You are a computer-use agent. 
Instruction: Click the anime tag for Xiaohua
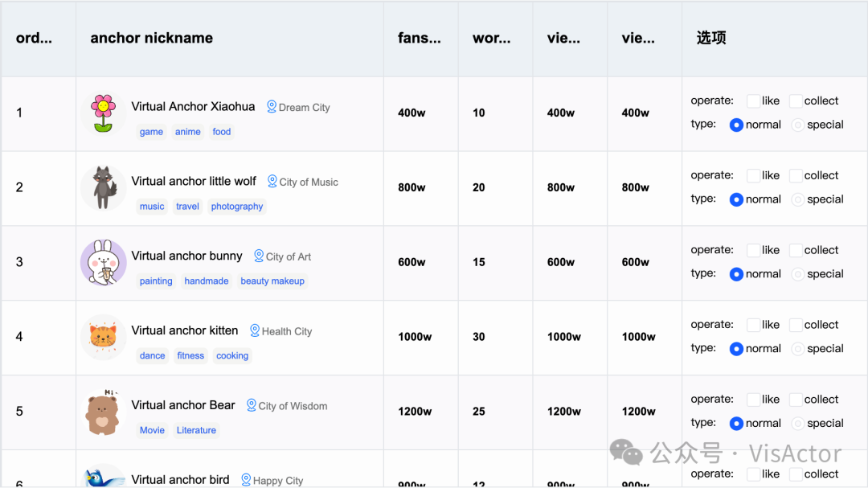tap(188, 132)
